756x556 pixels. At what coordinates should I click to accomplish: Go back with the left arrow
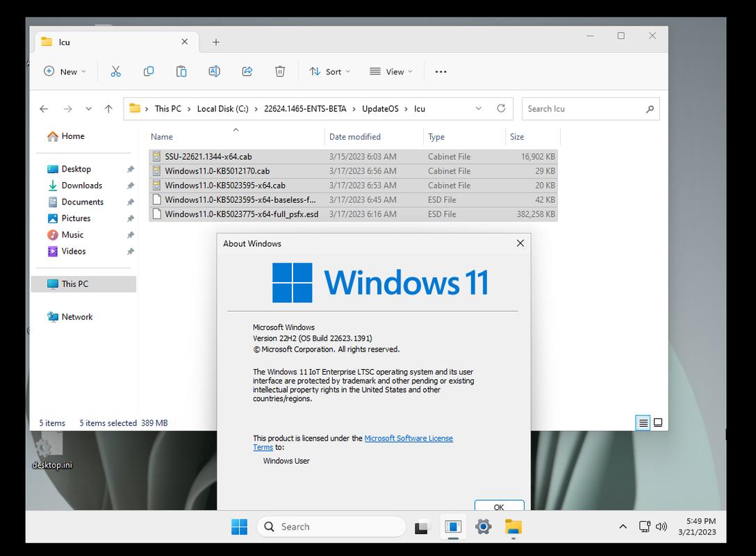[44, 109]
